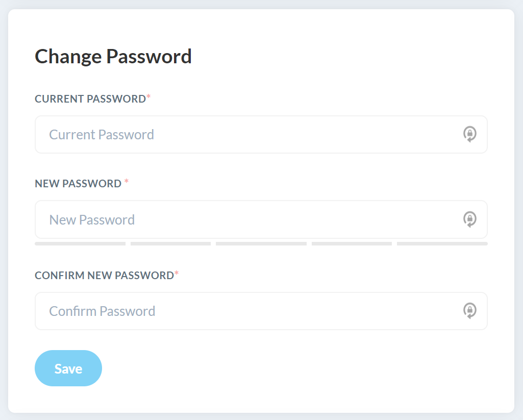Click the CURRENT PASSWORD field label

[90, 98]
